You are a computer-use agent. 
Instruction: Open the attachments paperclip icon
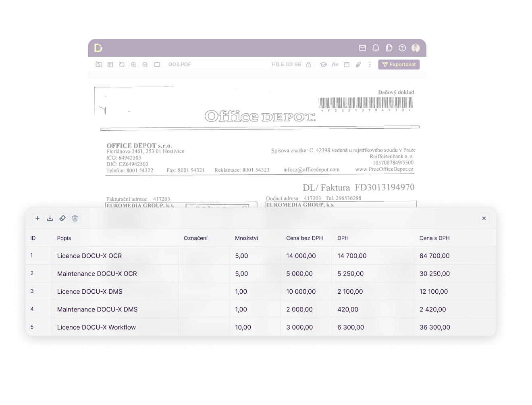[358, 65]
